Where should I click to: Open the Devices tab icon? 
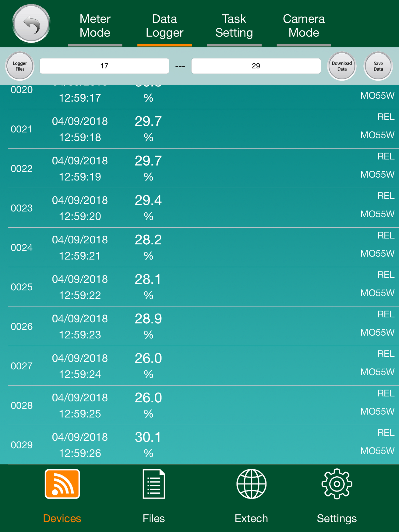(62, 484)
